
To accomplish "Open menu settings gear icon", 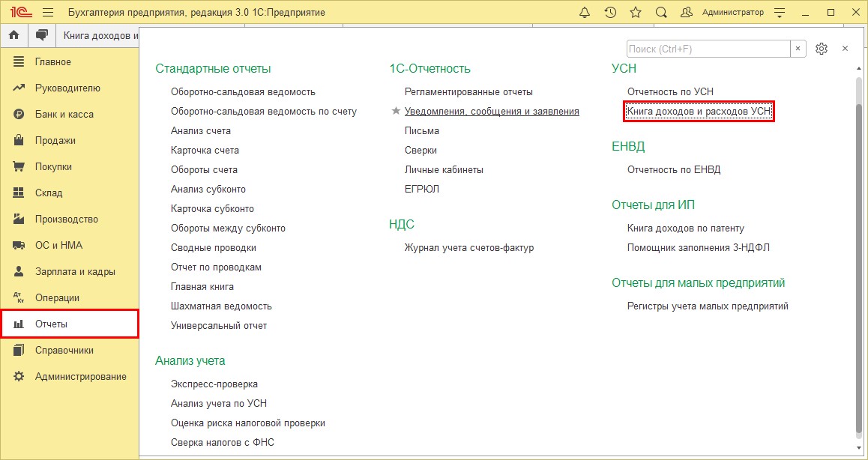I will pos(822,49).
